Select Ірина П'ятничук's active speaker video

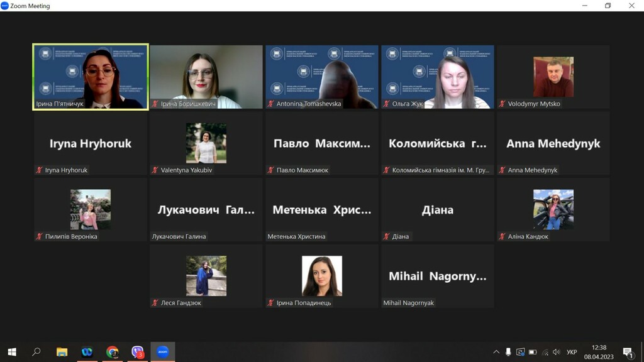pyautogui.click(x=91, y=77)
